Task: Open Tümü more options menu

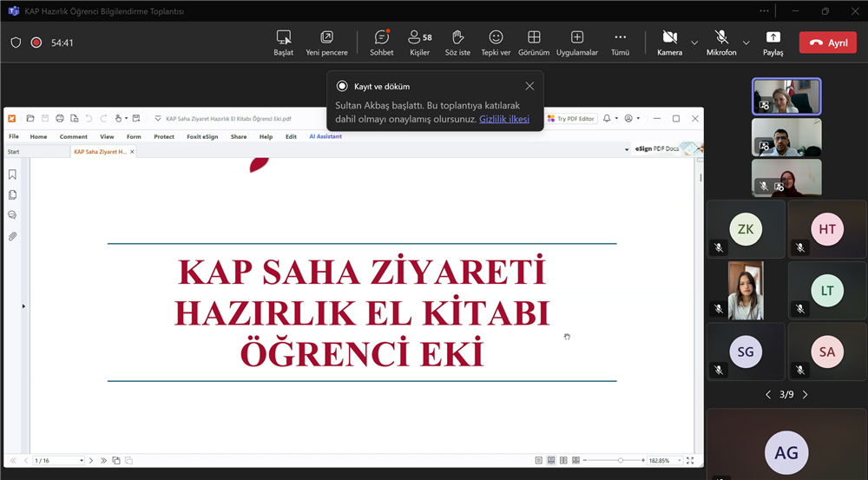Action: point(620,43)
